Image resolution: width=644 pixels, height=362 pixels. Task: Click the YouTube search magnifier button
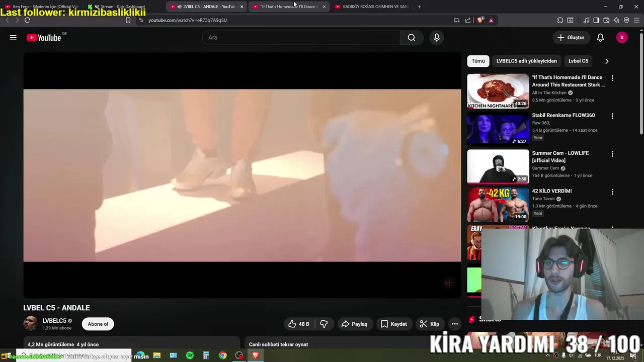pyautogui.click(x=412, y=38)
